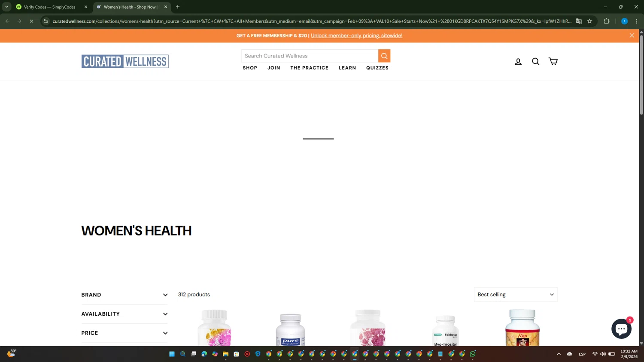Screen dimensions: 644x362
Task: Click the translate page icon
Action: 579,21
